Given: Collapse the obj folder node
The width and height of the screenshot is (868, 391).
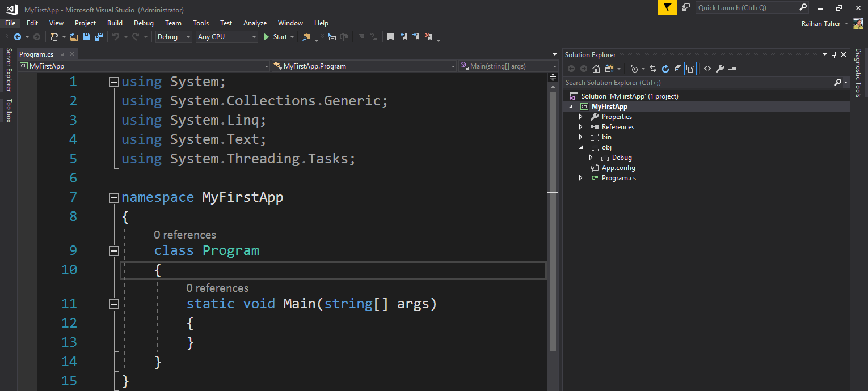Looking at the screenshot, I should pos(580,147).
